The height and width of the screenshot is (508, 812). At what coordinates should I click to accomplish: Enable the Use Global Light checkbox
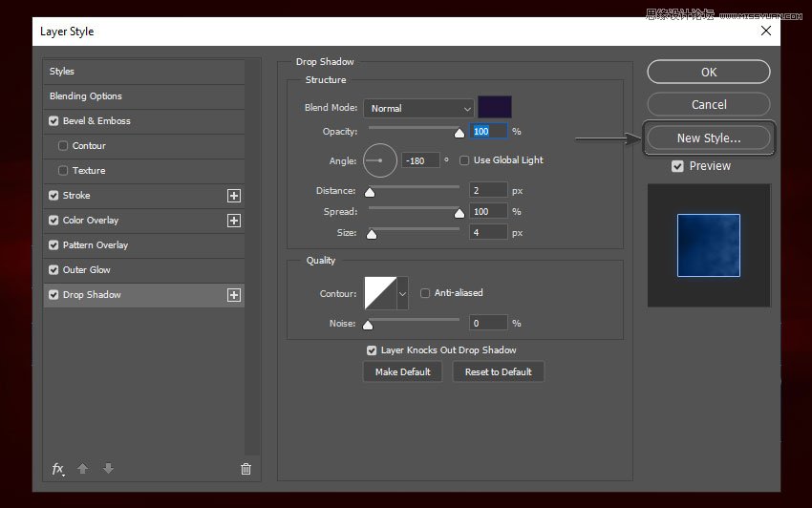point(464,160)
